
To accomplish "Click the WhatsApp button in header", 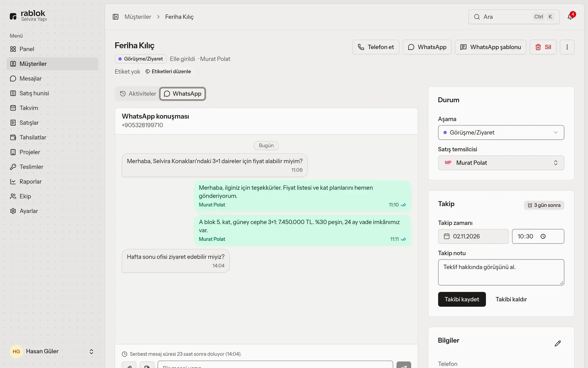I will point(427,47).
